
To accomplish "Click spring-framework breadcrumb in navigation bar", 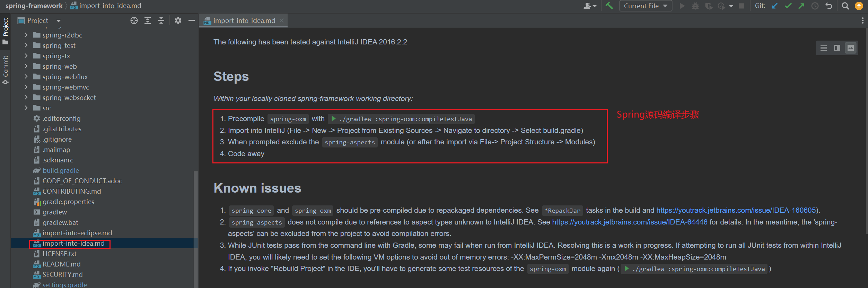I will pyautogui.click(x=34, y=6).
